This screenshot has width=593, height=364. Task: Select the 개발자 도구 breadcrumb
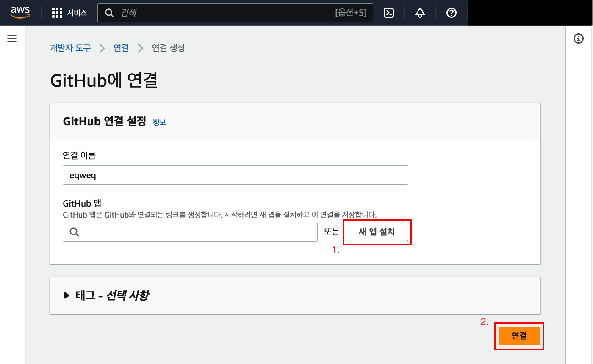tap(70, 48)
